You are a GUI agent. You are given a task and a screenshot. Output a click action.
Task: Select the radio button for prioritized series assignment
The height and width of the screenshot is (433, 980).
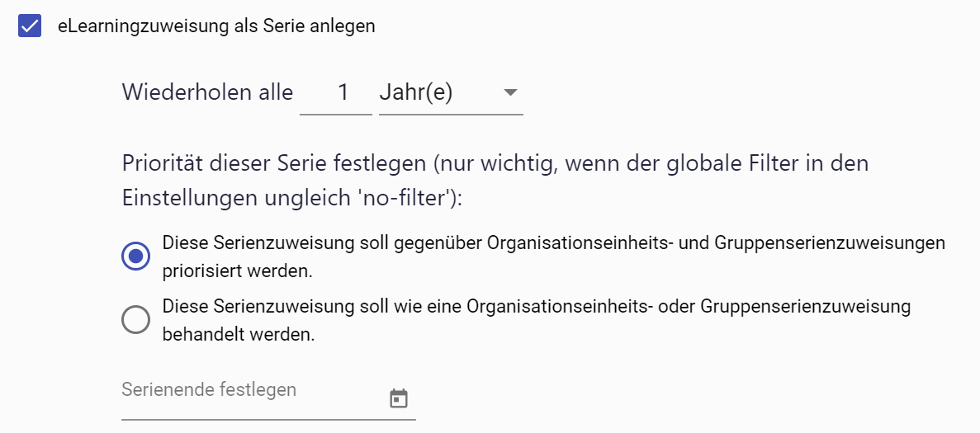click(x=135, y=257)
